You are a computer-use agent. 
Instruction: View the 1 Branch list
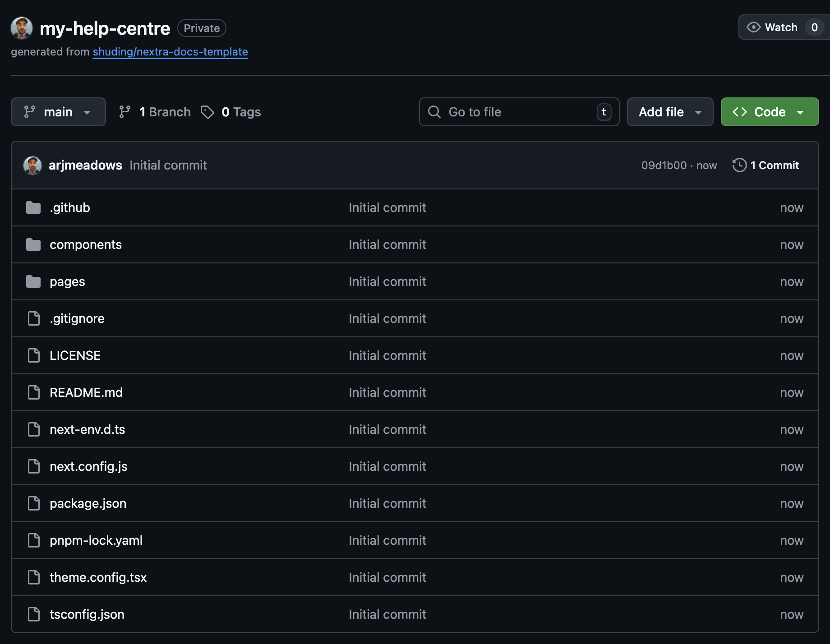click(x=155, y=112)
